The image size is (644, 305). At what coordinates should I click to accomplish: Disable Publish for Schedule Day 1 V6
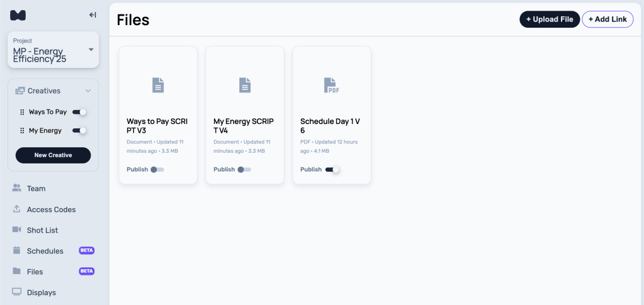332,170
